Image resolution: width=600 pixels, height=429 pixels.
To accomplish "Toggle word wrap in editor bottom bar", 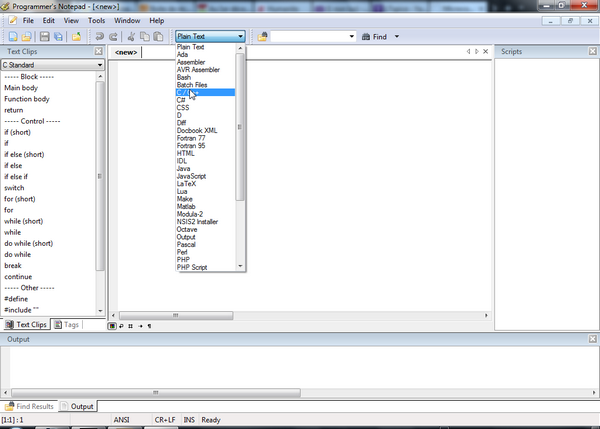I will (121, 325).
